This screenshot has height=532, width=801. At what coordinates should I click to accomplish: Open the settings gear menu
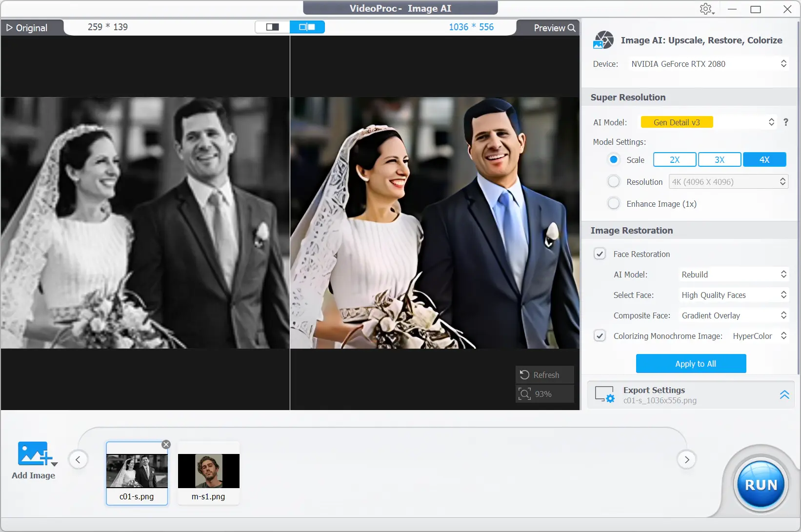(706, 9)
